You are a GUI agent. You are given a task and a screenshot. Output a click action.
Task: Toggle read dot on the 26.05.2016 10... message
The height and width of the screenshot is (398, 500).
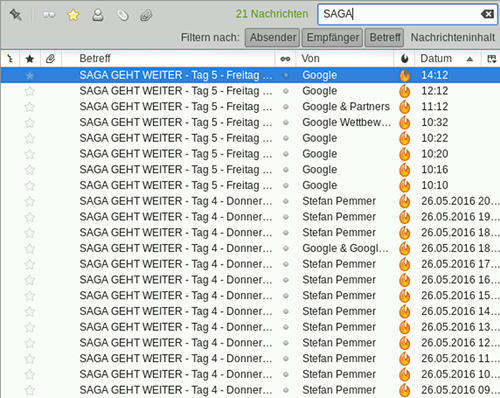click(286, 374)
